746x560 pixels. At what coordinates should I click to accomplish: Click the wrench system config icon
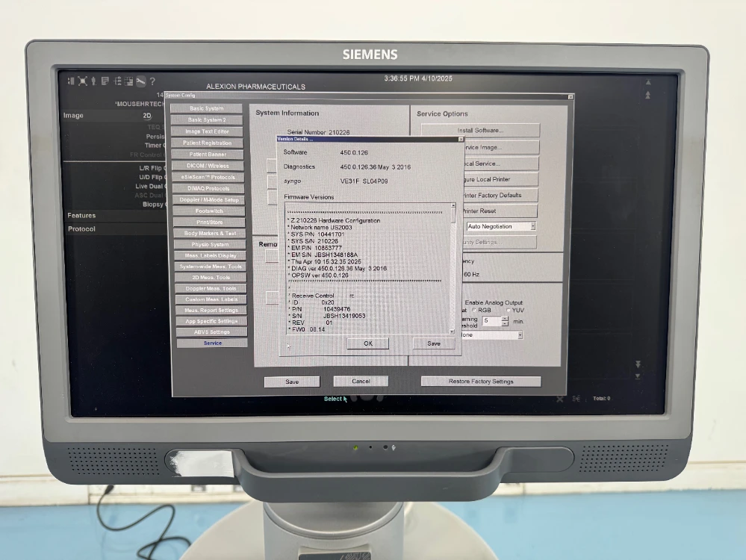pos(140,81)
